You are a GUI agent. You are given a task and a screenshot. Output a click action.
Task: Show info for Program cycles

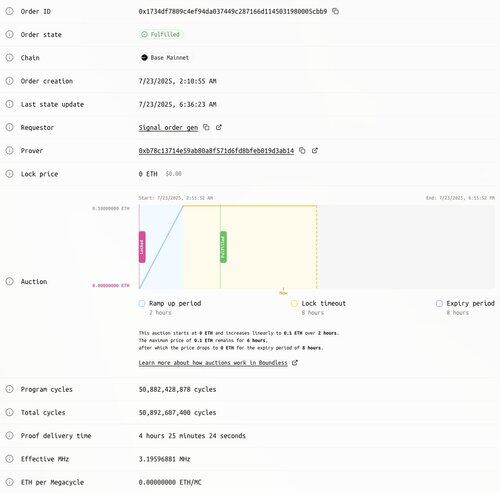pos(10,389)
